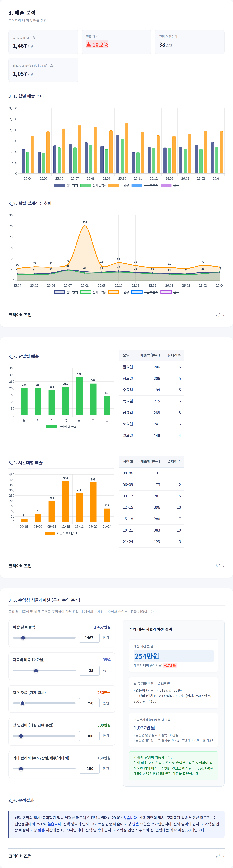Open the help icon beside 배후지역 매출 (상계6.7동)

click(x=51, y=66)
